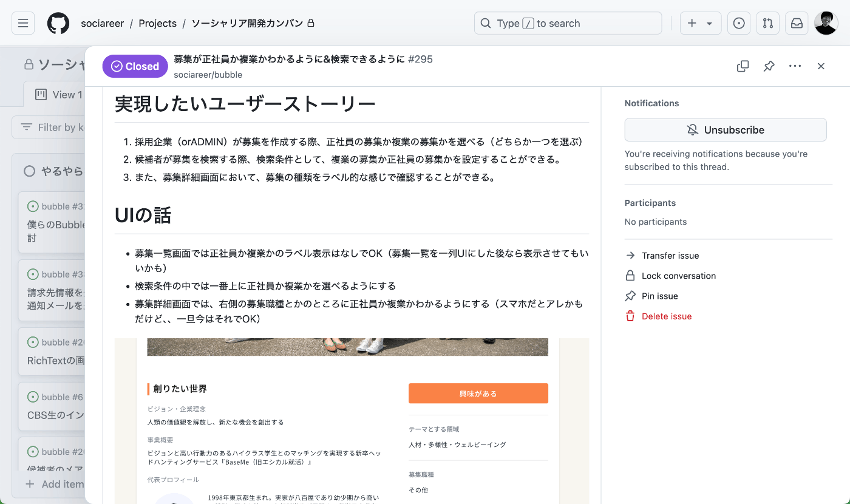
Task: Open the three-dot more options menu
Action: tap(795, 66)
